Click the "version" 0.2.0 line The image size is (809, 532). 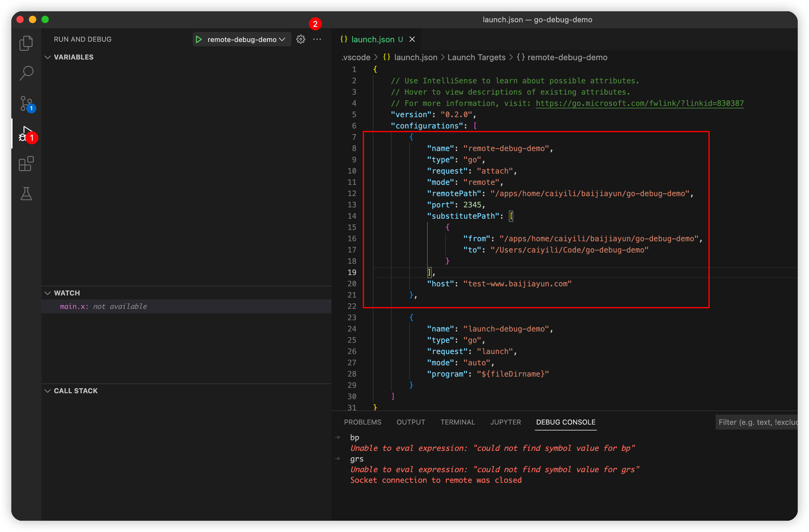click(x=433, y=115)
